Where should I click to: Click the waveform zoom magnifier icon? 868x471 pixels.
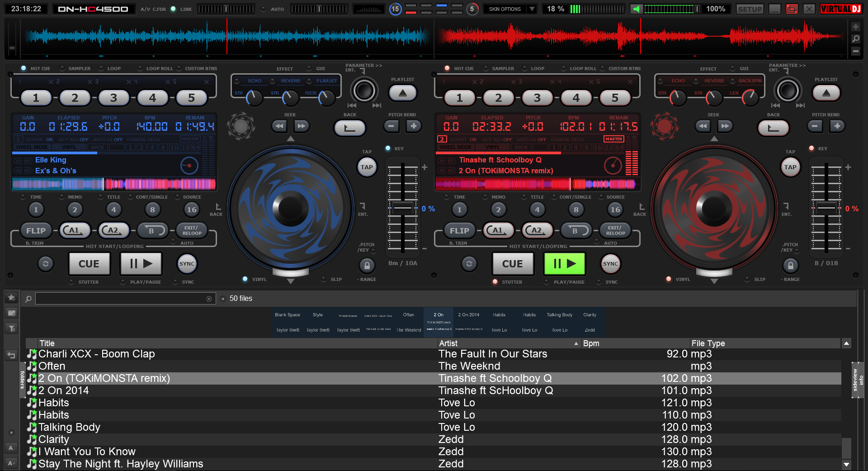pos(855,39)
